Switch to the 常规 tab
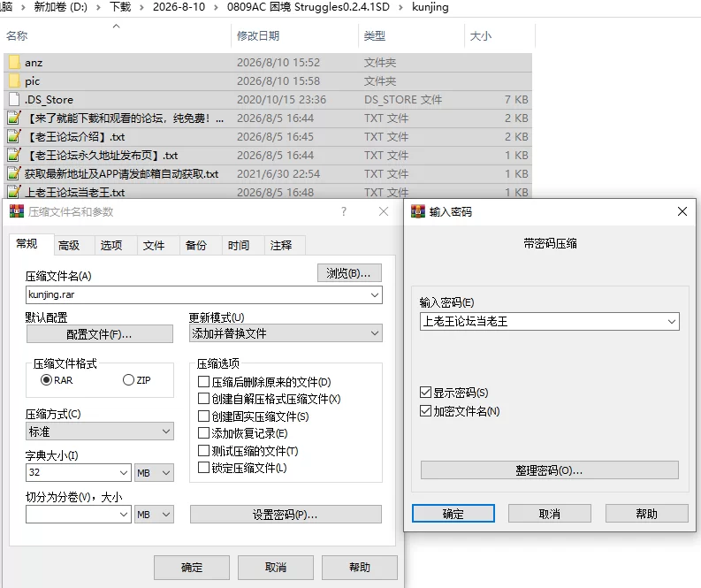Image resolution: width=701 pixels, height=588 pixels. coord(27,244)
